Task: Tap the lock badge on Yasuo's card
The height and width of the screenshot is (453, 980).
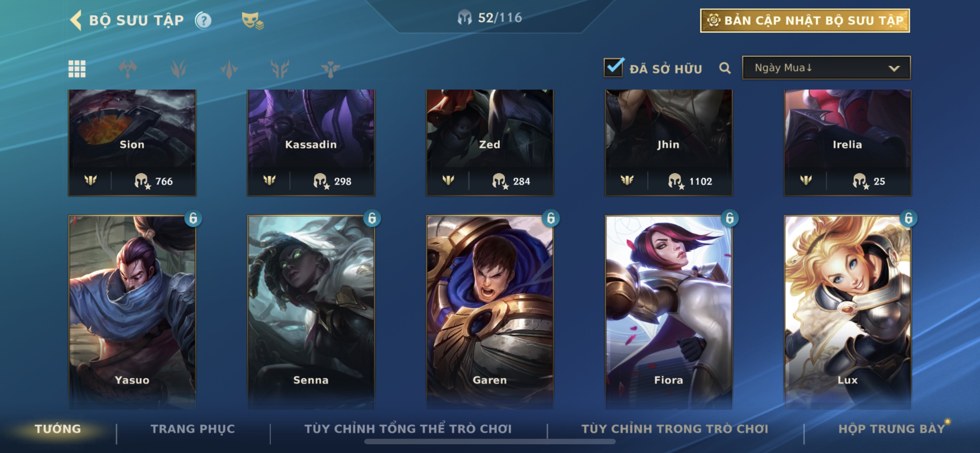Action: (x=193, y=218)
